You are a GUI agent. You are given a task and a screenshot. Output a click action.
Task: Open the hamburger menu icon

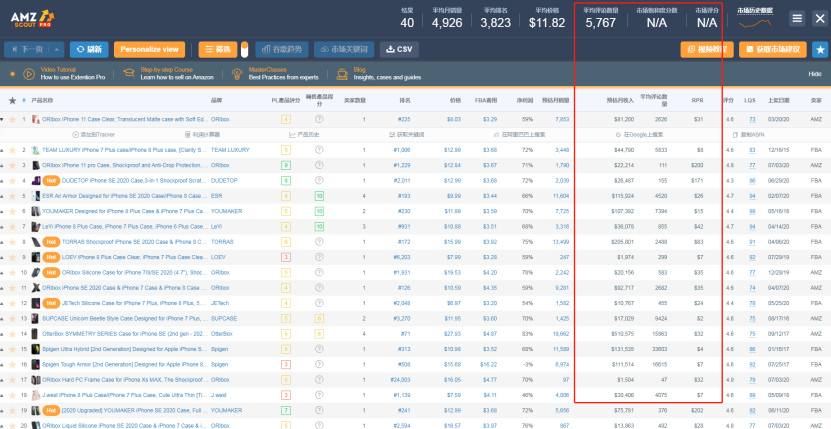(796, 18)
